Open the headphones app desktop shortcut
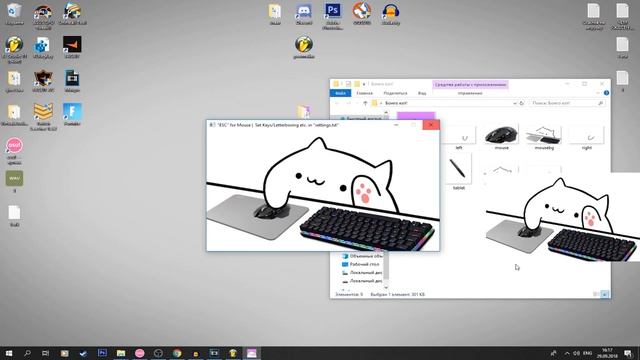The height and width of the screenshot is (360, 640). point(391,14)
